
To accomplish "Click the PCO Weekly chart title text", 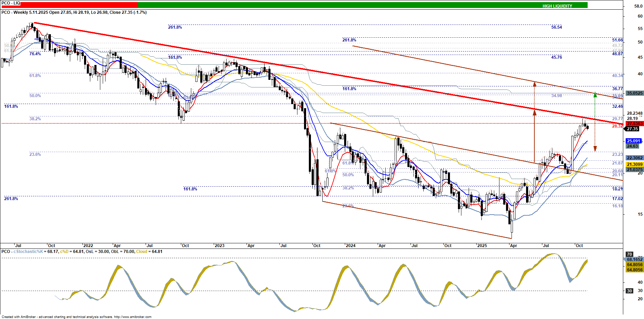I will click(74, 12).
